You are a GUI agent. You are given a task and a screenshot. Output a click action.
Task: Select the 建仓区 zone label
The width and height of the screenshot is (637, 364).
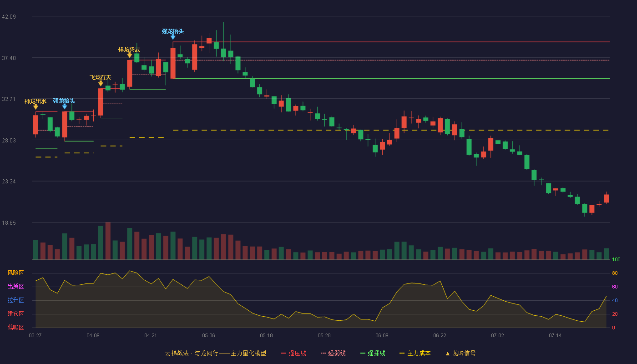pos(15,314)
